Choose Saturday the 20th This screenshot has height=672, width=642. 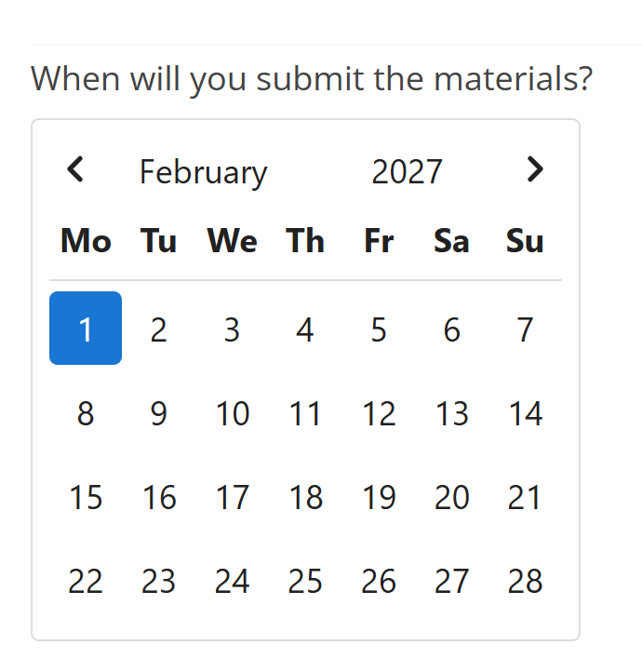[452, 496]
